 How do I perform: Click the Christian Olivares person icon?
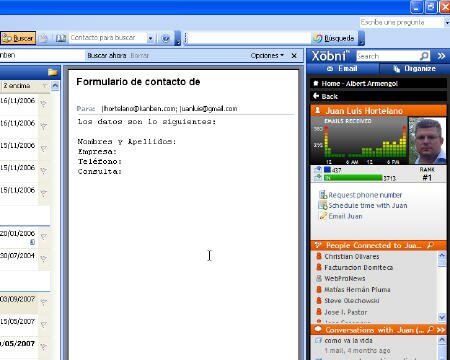[319, 256]
